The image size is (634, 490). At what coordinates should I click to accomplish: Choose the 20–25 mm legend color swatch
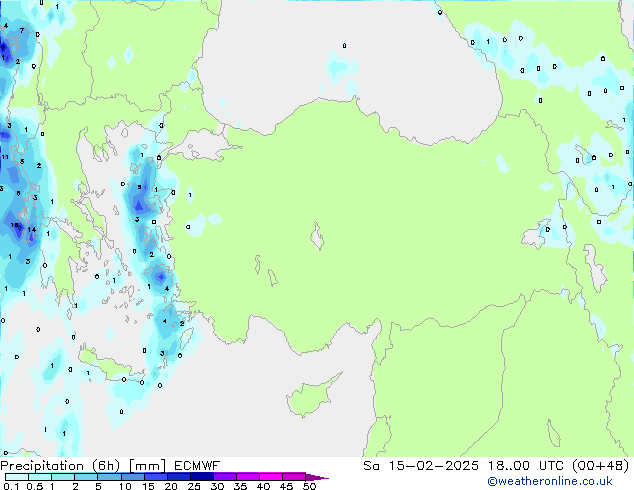click(x=179, y=477)
